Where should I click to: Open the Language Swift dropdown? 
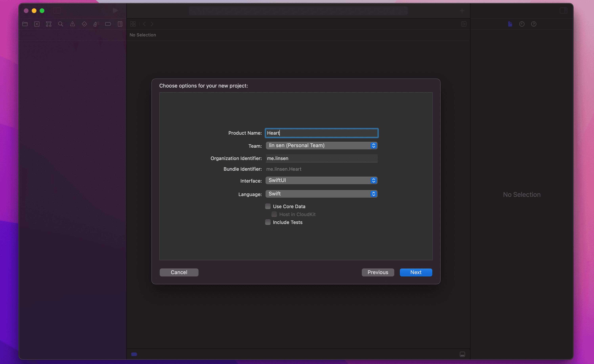click(321, 194)
